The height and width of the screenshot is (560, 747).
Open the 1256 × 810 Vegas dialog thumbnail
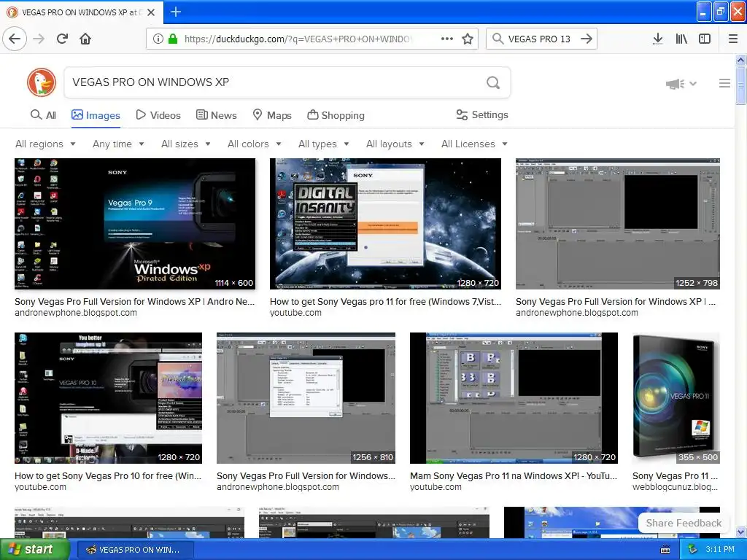pos(306,398)
